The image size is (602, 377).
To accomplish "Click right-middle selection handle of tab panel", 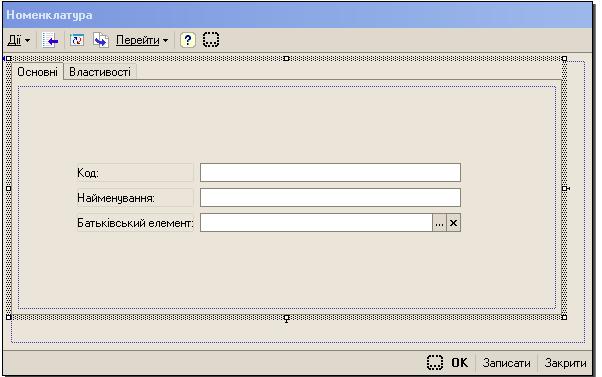I will (x=564, y=188).
